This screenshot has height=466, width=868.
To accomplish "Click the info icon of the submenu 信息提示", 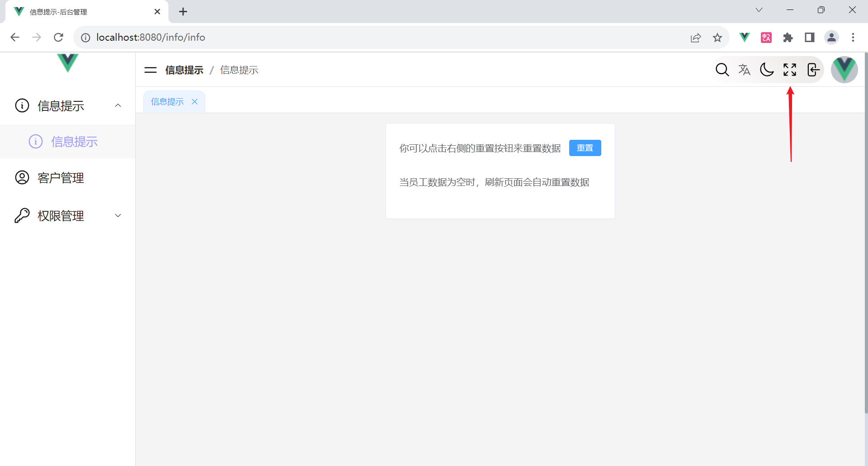I will 36,142.
